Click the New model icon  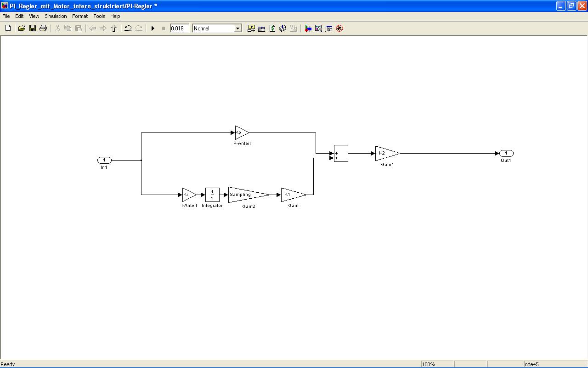tap(8, 29)
